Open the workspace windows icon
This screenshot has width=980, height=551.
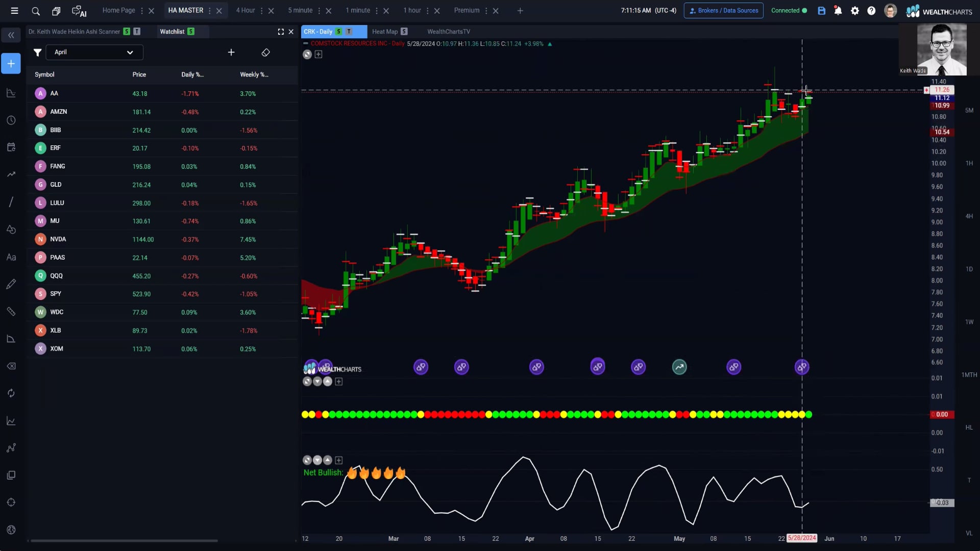coord(56,11)
